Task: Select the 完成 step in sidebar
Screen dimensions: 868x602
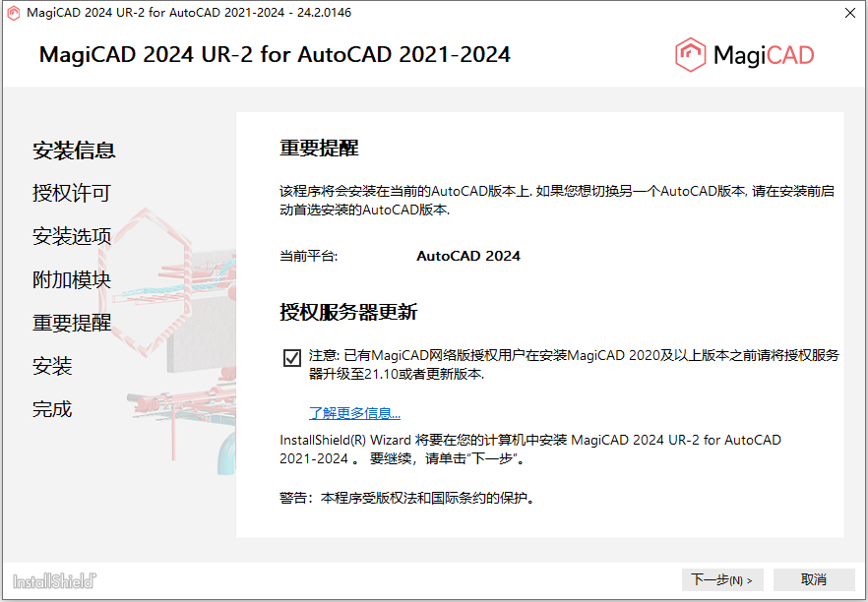Action: (x=52, y=409)
